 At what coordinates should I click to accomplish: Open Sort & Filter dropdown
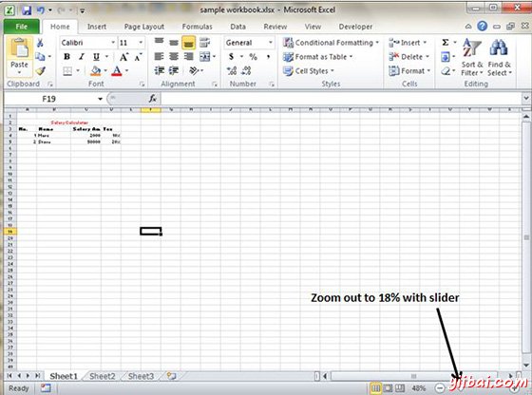471,57
